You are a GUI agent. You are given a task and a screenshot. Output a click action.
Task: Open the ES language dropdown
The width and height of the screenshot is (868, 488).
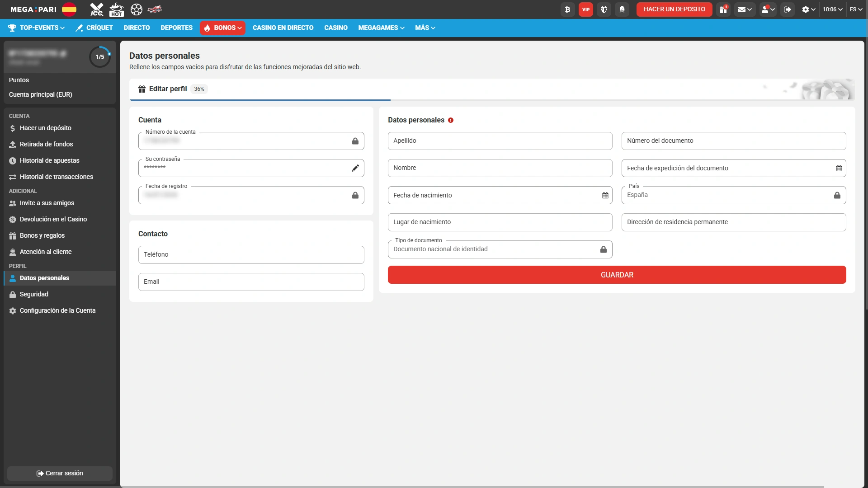[x=856, y=9]
